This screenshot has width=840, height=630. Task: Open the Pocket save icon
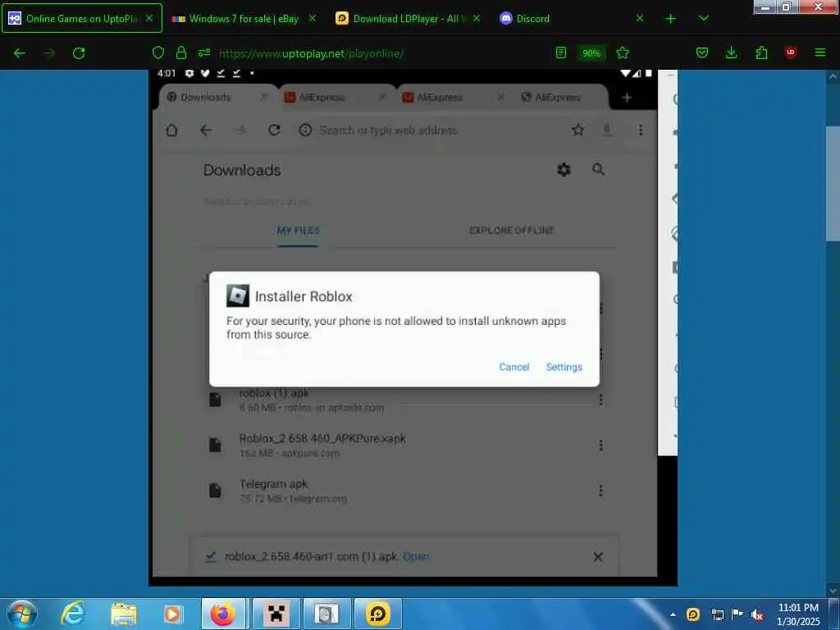click(702, 53)
